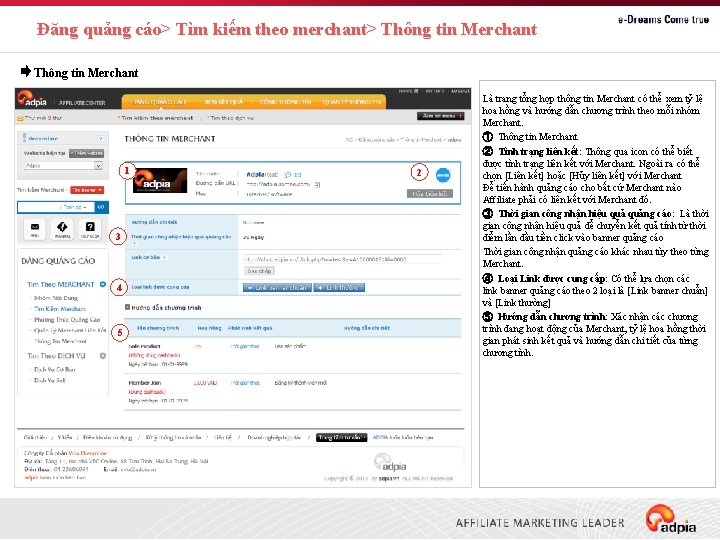Screen dimensions: 720x540
Task: Click the grey adpia logo in the footer
Action: click(390, 462)
